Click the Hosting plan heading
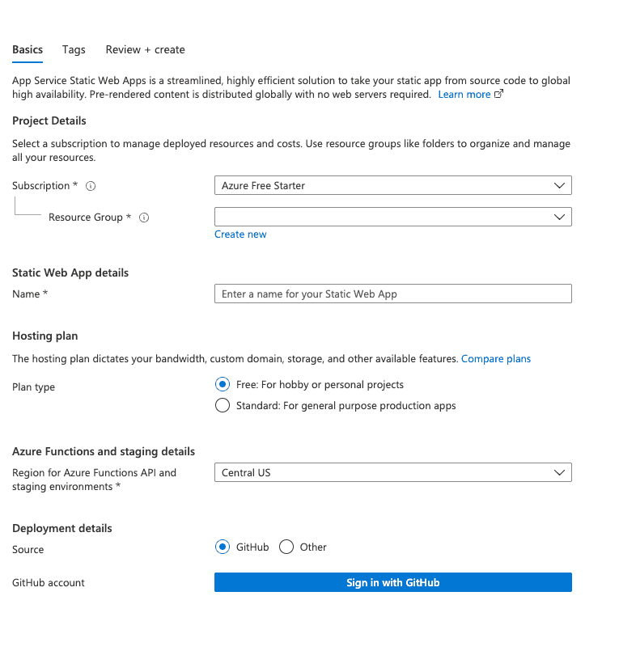The width and height of the screenshot is (619, 672). point(45,336)
